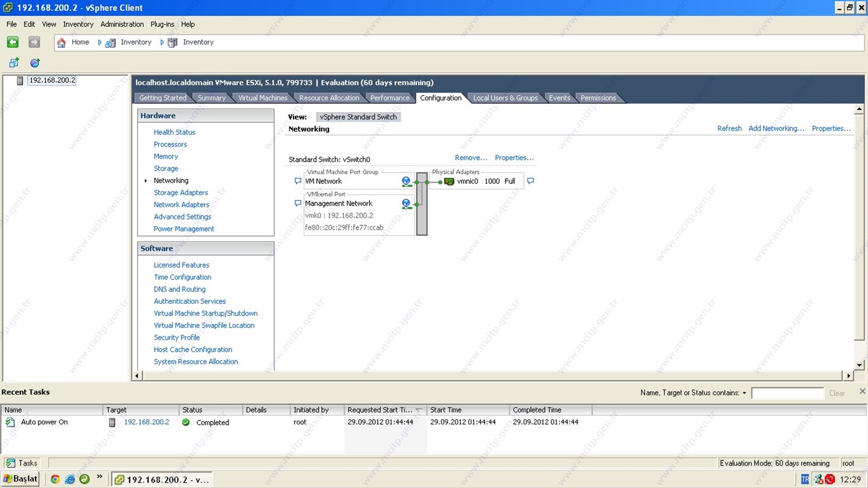Click the green Completed status icon
868x488 pixels.
[x=186, y=422]
